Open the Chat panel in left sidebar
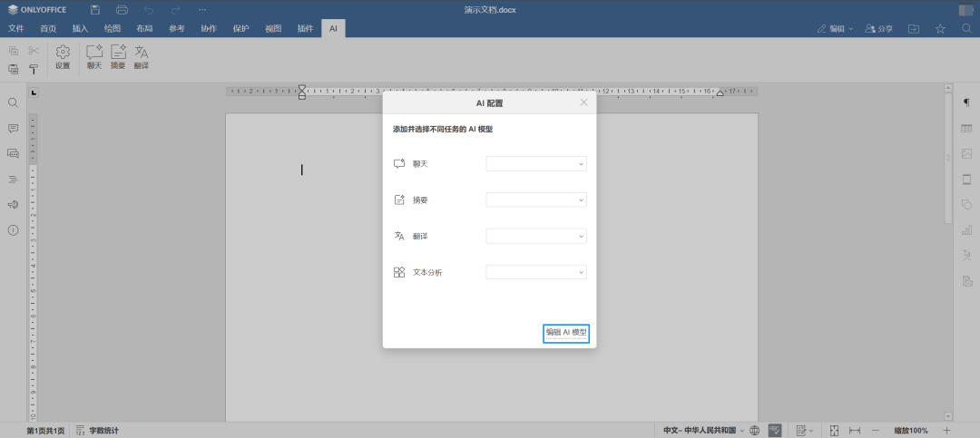Image resolution: width=980 pixels, height=438 pixels. pos(13,153)
